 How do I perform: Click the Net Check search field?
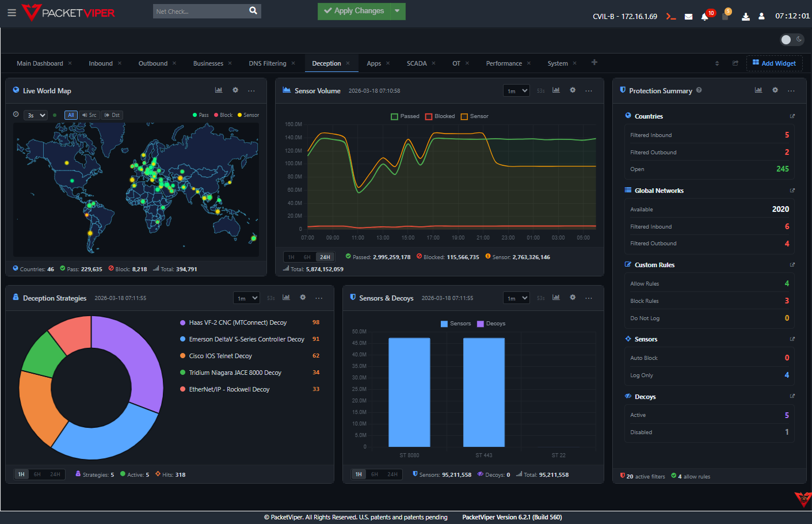(200, 12)
